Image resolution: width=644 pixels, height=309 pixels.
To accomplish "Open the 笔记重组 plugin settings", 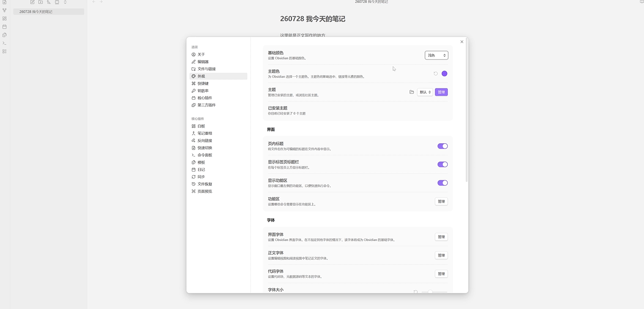I will tap(218, 133).
